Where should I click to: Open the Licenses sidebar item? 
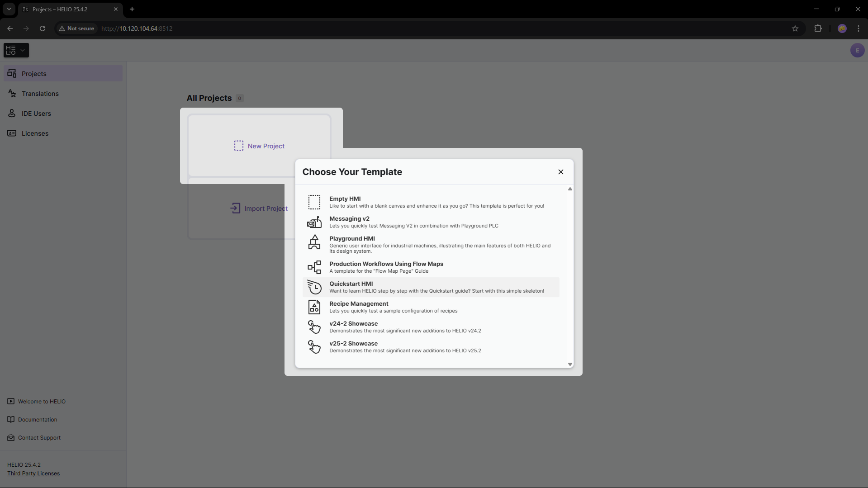(x=35, y=133)
